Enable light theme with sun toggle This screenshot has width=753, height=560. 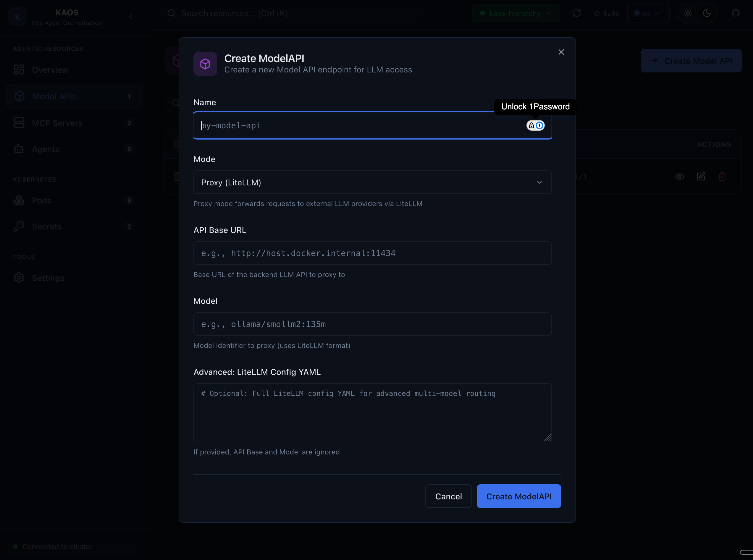(x=688, y=13)
